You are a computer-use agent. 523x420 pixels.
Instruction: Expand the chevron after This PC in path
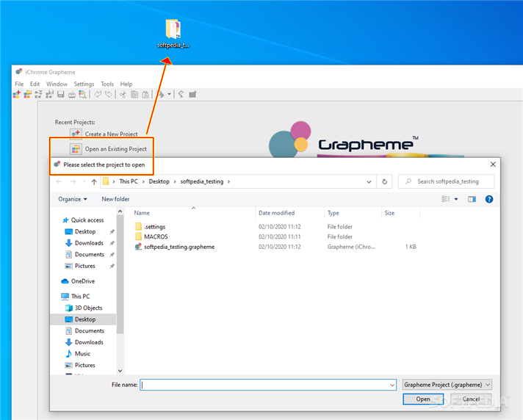143,181
